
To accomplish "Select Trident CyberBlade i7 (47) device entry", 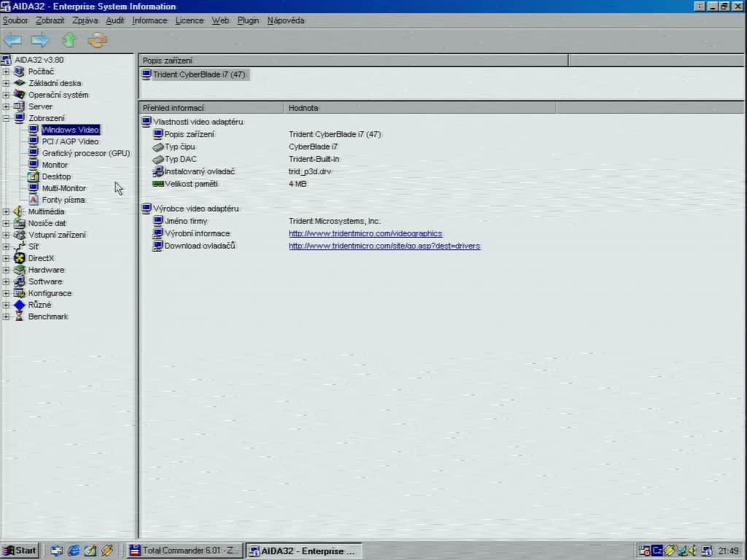I will click(198, 74).
